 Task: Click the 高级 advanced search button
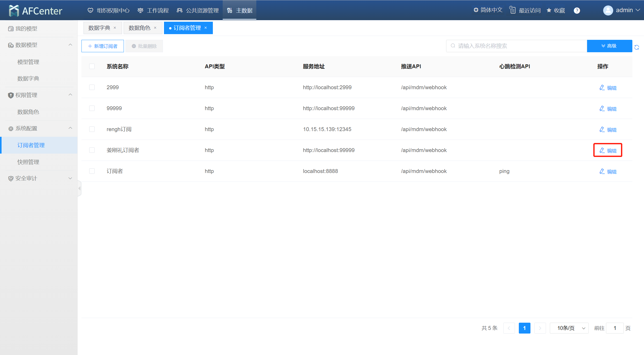(609, 46)
